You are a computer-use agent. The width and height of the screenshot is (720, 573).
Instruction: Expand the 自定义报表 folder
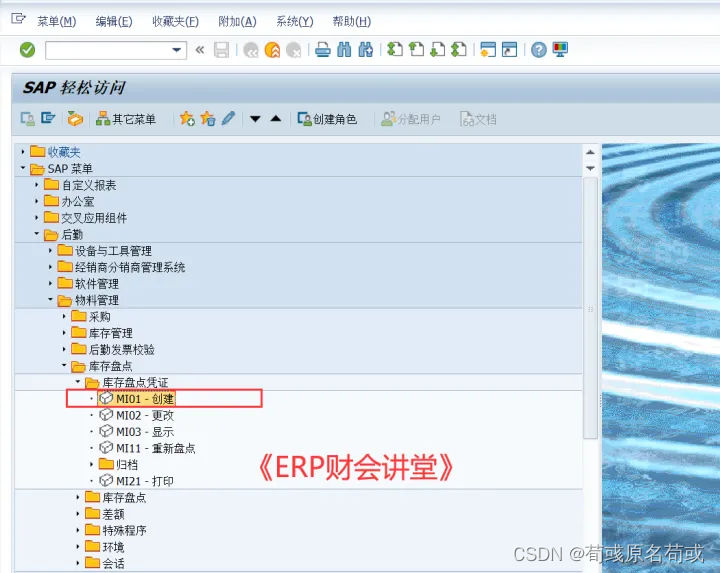[37, 185]
